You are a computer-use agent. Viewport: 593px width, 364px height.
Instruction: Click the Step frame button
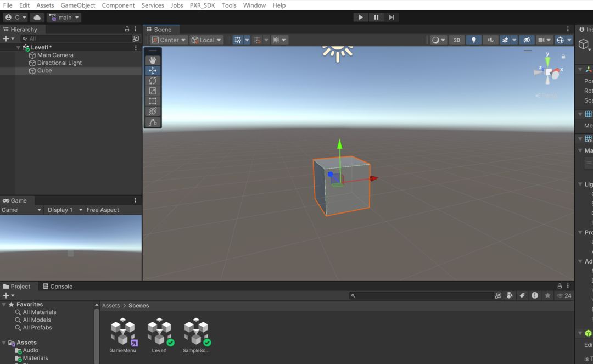(x=391, y=18)
